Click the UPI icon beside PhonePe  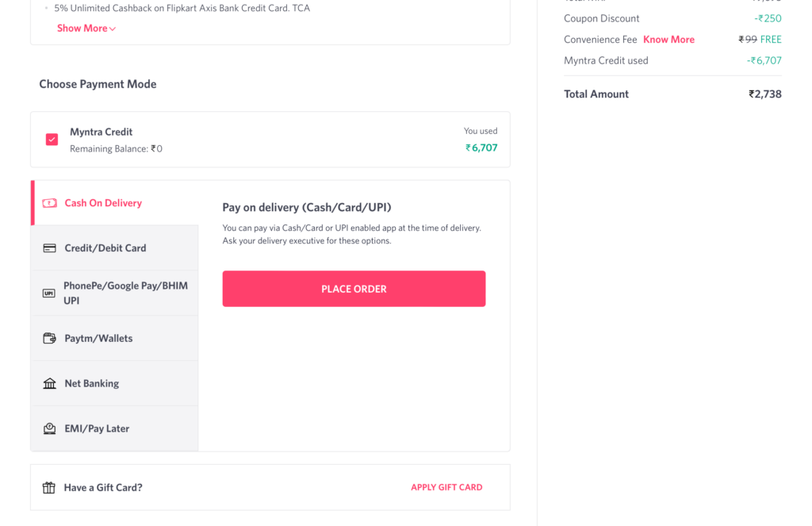[48, 294]
